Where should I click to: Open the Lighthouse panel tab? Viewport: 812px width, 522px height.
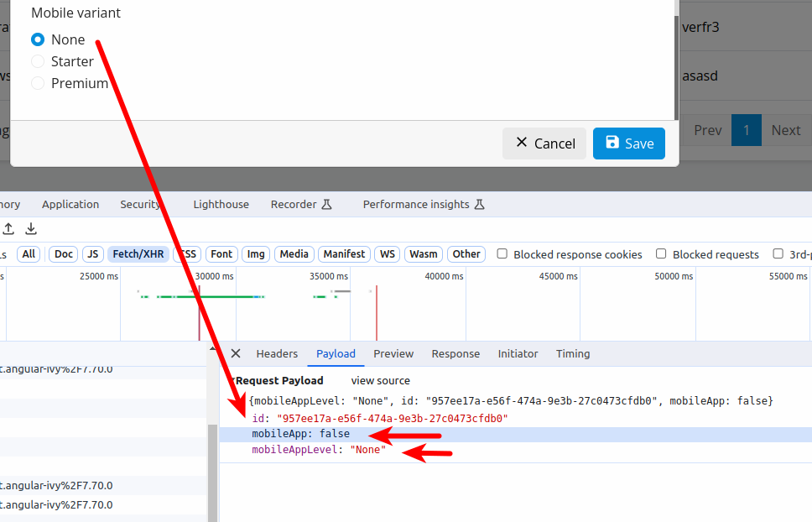221,204
